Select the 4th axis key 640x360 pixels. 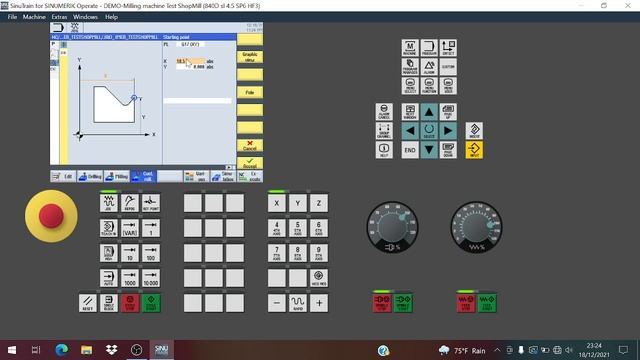coord(277,228)
